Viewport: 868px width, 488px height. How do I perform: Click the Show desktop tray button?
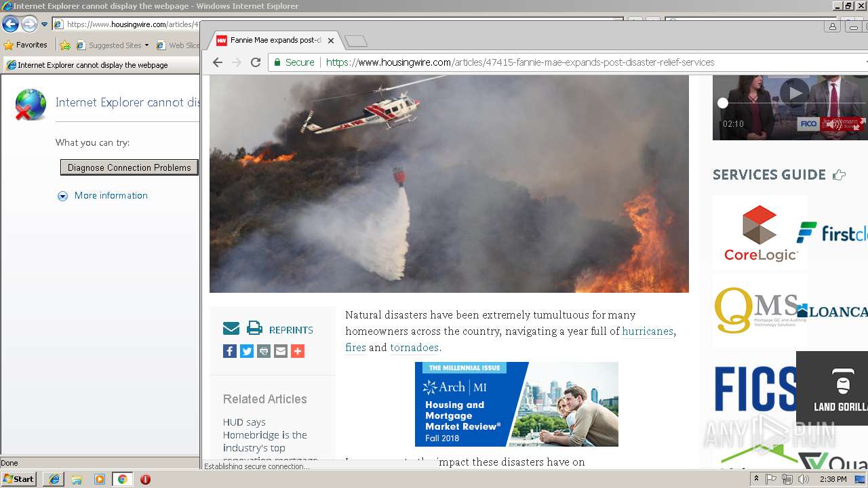click(860, 479)
